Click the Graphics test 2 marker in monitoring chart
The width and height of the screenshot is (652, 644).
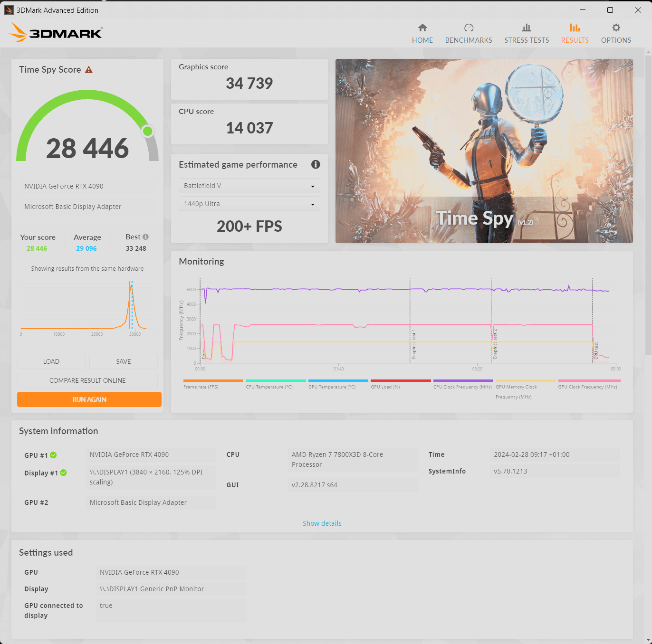(495, 344)
